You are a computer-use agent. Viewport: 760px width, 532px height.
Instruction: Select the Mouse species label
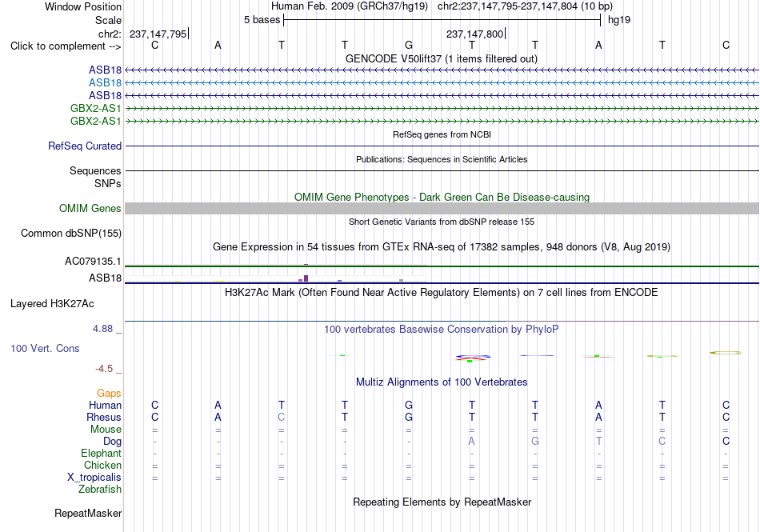(106, 430)
